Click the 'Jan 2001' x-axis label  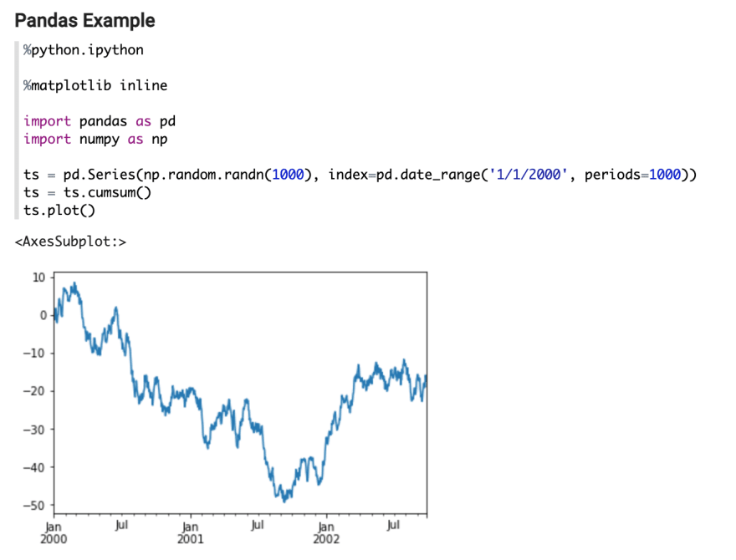pyautogui.click(x=190, y=533)
